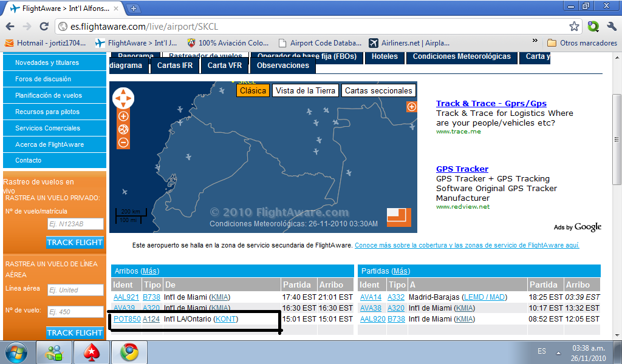
Task: Zoom out on the flight map
Action: point(123,143)
